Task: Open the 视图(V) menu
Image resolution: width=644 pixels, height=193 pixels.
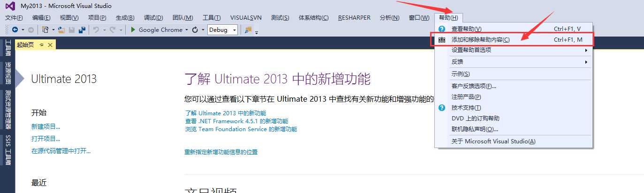Action: [x=69, y=18]
